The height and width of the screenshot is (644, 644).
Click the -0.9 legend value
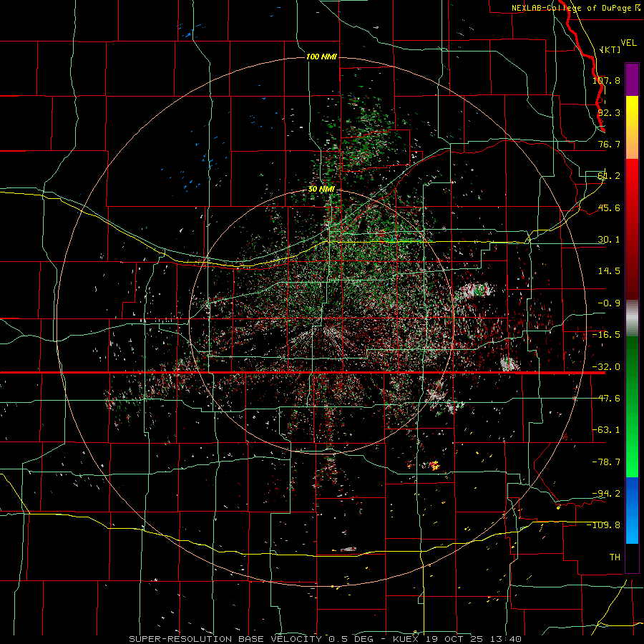(609, 303)
